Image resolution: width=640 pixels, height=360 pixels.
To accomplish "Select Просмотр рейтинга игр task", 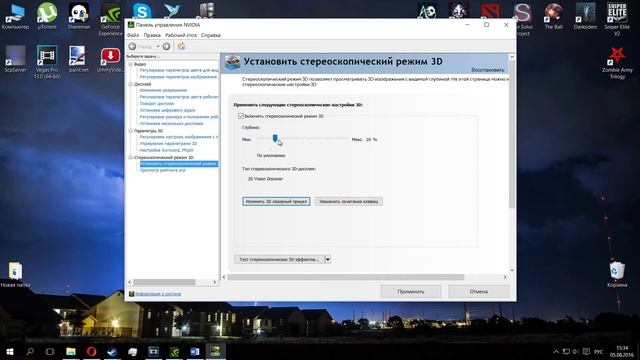I will 162,170.
